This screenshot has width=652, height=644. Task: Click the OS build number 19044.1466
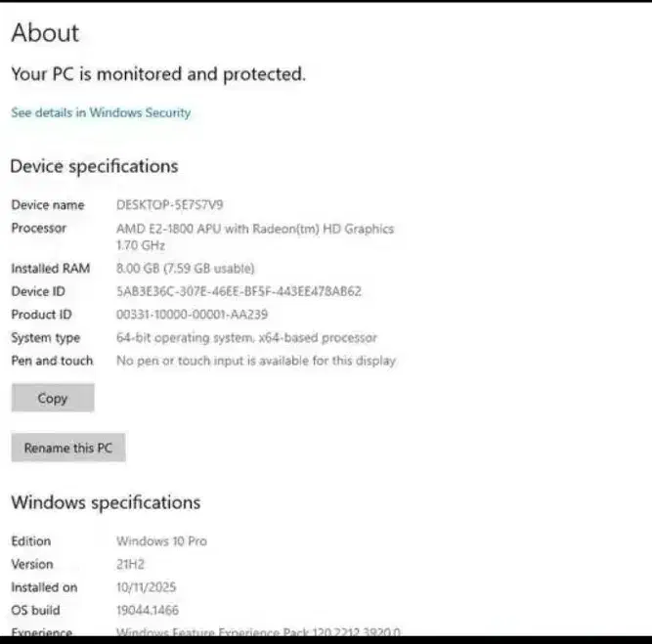tap(148, 611)
